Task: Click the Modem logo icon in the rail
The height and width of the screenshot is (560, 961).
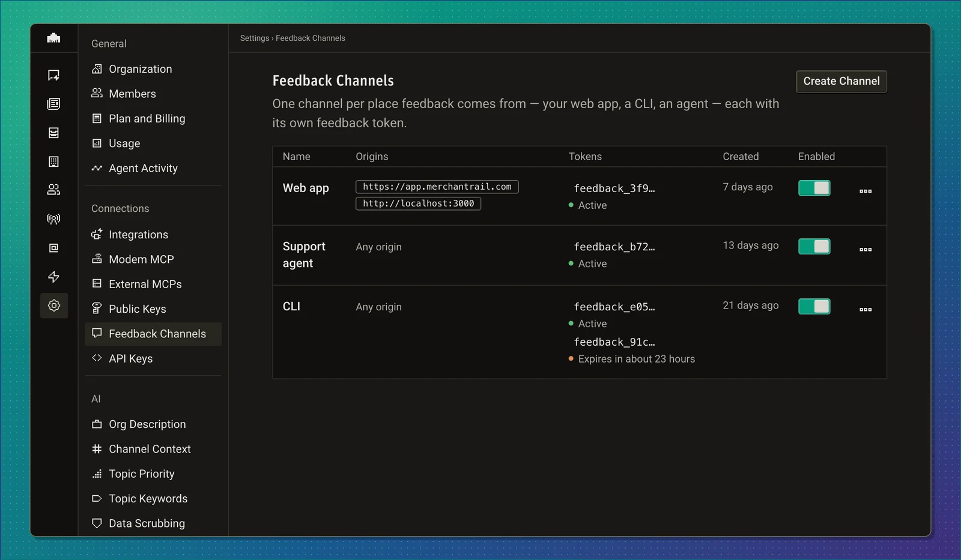Action: click(x=53, y=38)
